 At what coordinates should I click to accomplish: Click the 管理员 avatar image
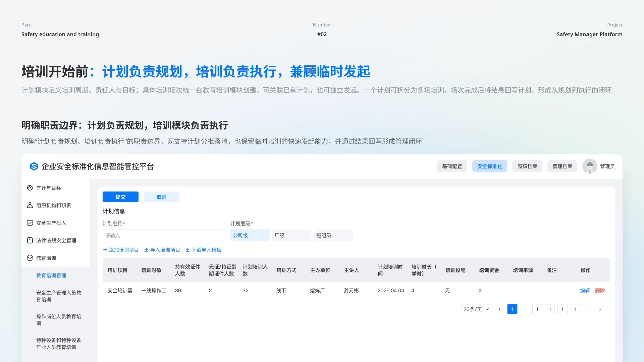(x=590, y=166)
